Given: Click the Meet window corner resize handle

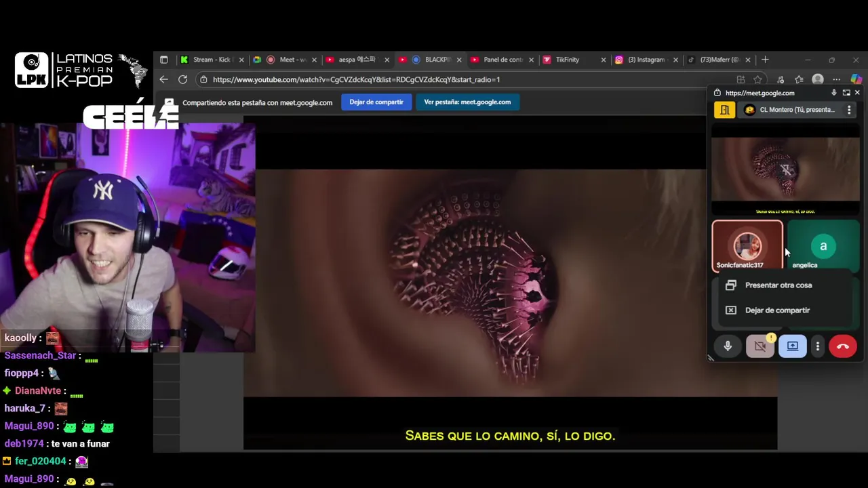Looking at the screenshot, I should (711, 358).
